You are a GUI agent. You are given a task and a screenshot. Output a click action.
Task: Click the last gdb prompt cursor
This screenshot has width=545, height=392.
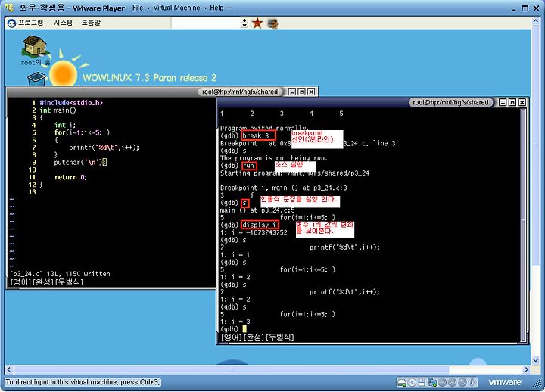click(244, 329)
